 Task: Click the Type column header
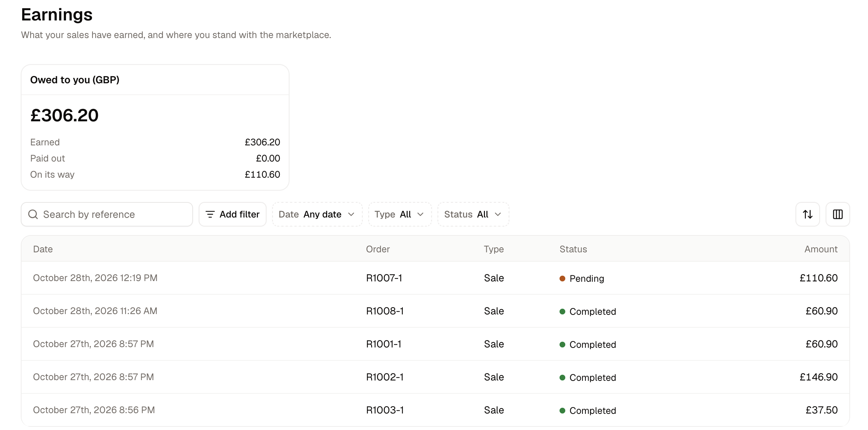point(494,249)
